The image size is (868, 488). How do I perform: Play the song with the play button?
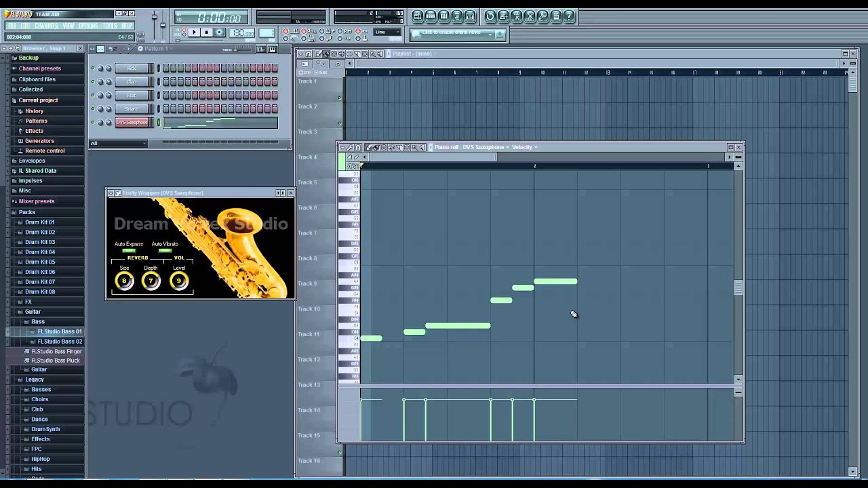click(x=194, y=32)
